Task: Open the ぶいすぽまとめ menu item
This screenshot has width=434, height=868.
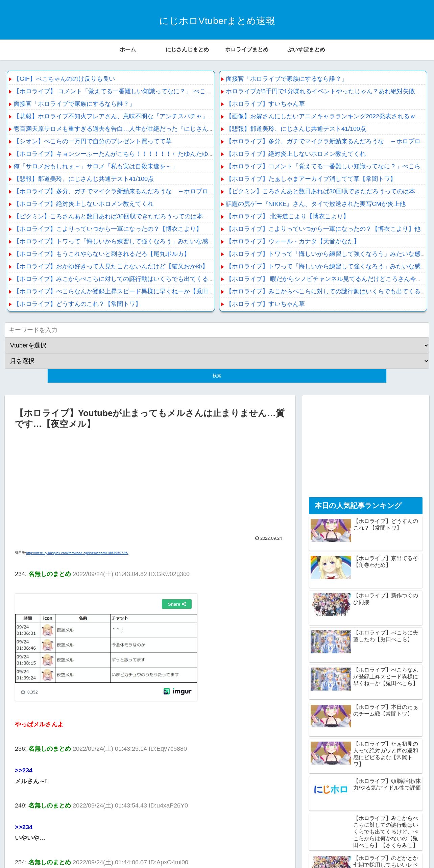Action: [306, 50]
